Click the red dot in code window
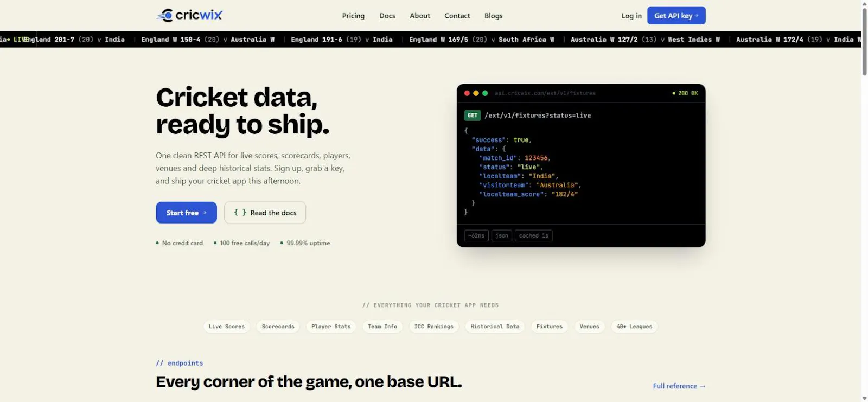The width and height of the screenshot is (868, 402). click(x=467, y=93)
